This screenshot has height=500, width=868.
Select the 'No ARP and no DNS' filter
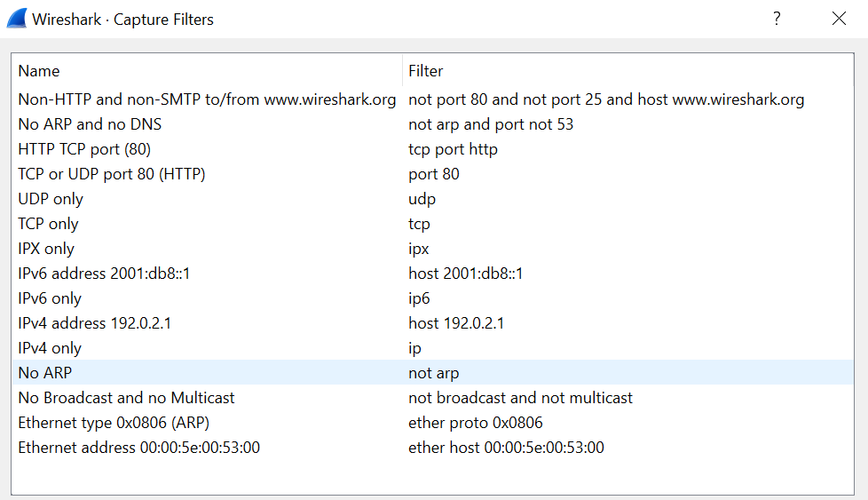[x=90, y=124]
